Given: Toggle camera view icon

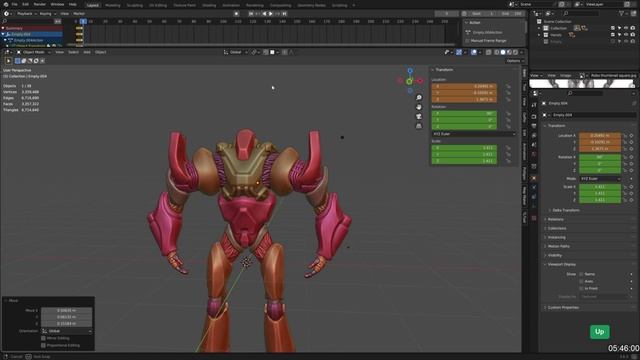Looking at the screenshot, I should tap(419, 117).
